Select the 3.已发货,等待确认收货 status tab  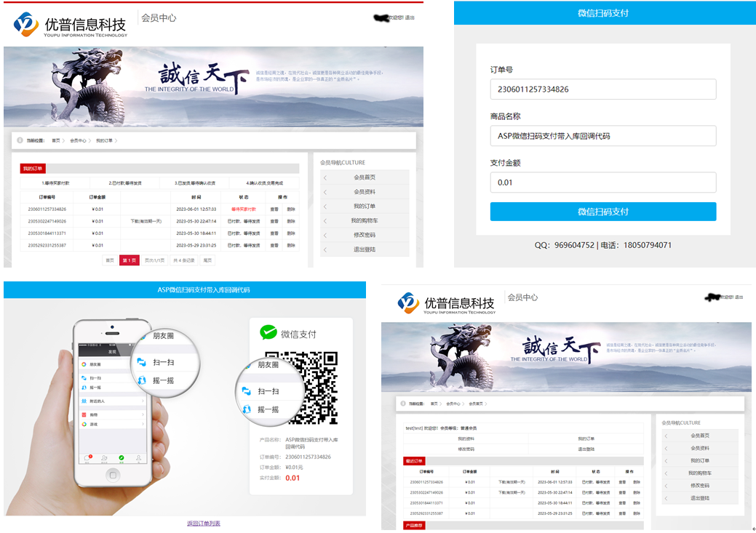pyautogui.click(x=195, y=183)
